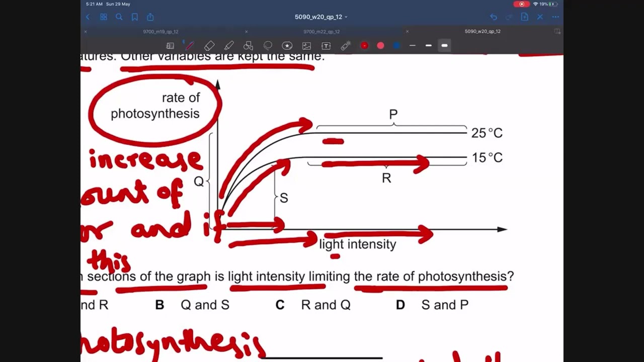Click the light intensity axis label

pos(358,244)
